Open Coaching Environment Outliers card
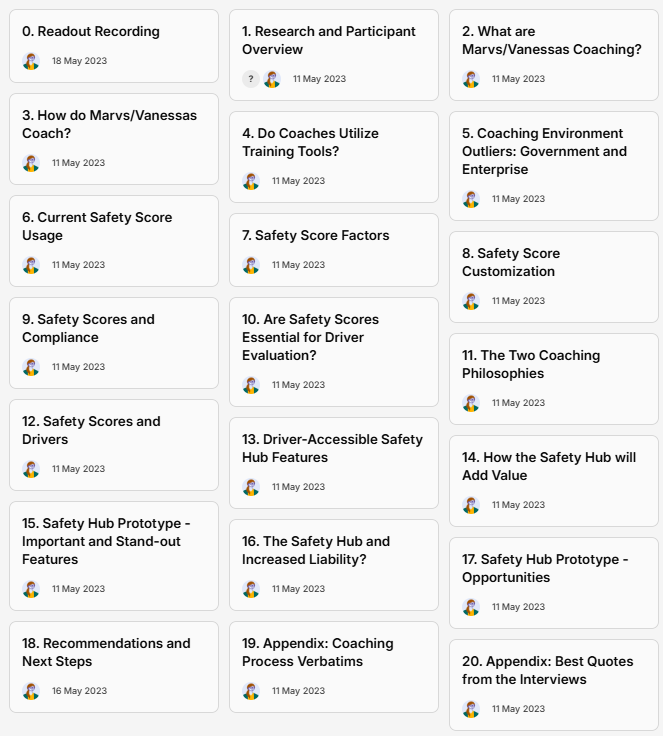 (554, 166)
